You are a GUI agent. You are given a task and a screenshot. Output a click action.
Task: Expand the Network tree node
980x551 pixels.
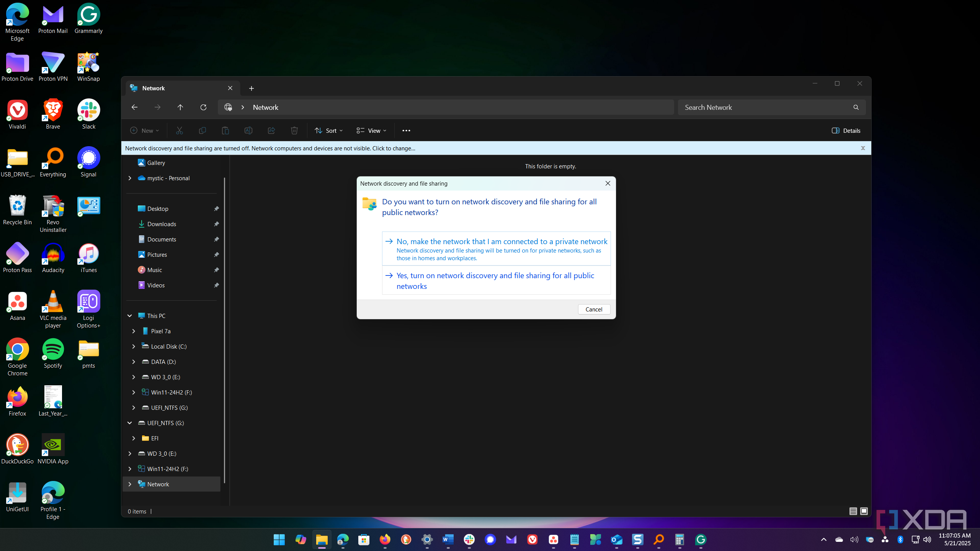point(130,484)
